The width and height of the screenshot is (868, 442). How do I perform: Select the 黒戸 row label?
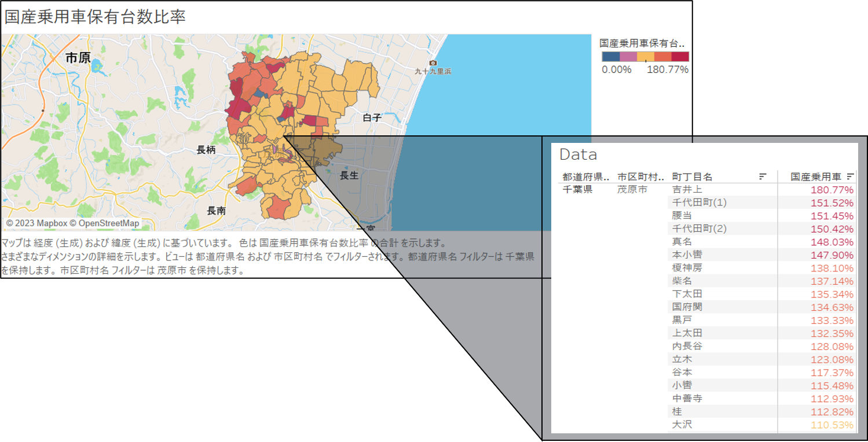[682, 320]
